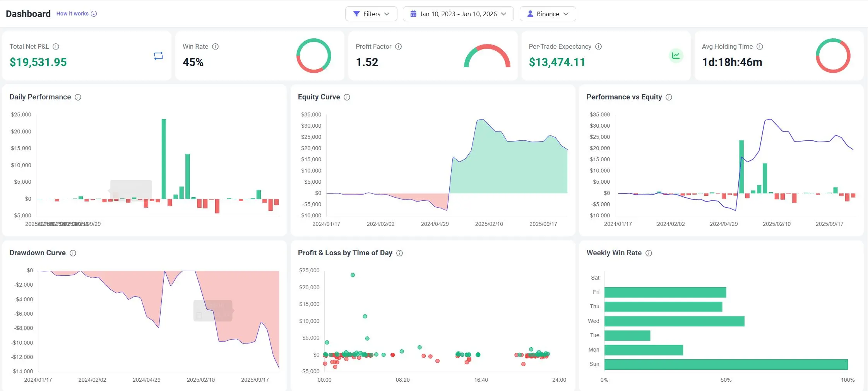Click the Win Rate donut gauge

coord(314,55)
